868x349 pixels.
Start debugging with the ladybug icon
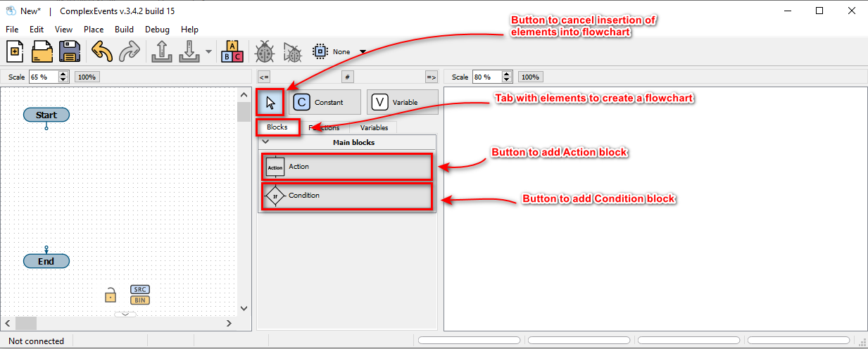click(x=265, y=52)
